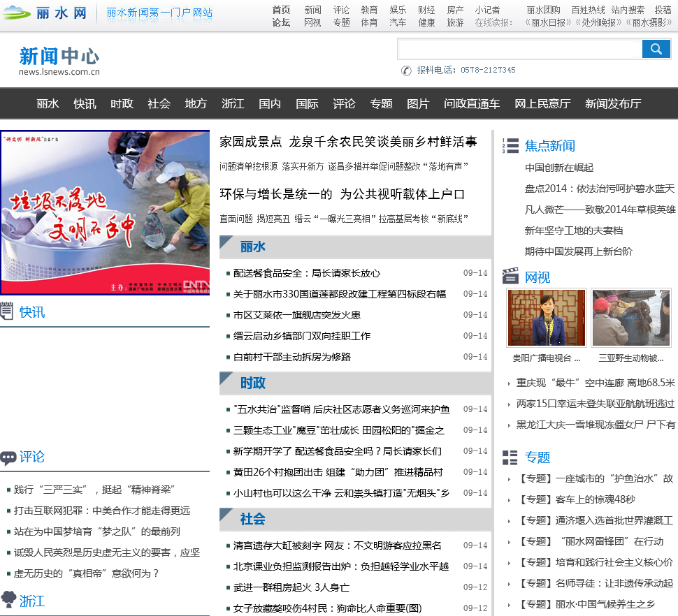Click the 丽水 section header
The image size is (678, 616).
pyautogui.click(x=253, y=247)
